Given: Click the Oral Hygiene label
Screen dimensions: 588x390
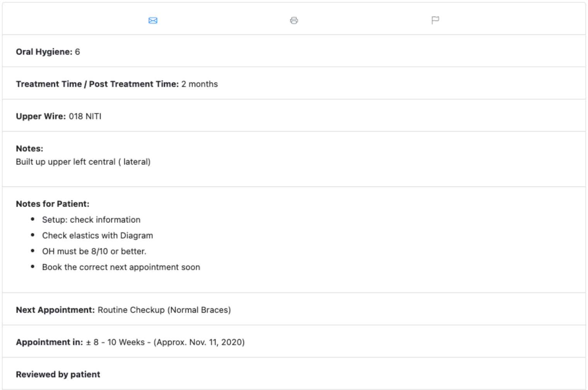Looking at the screenshot, I should [44, 52].
